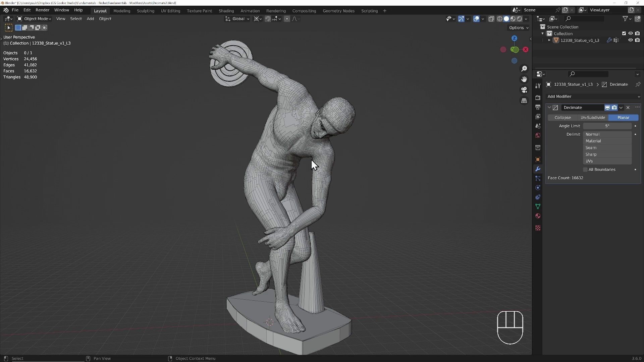Switch to the Sculpting workspace tab
This screenshot has width=644, height=362.
click(146, 11)
